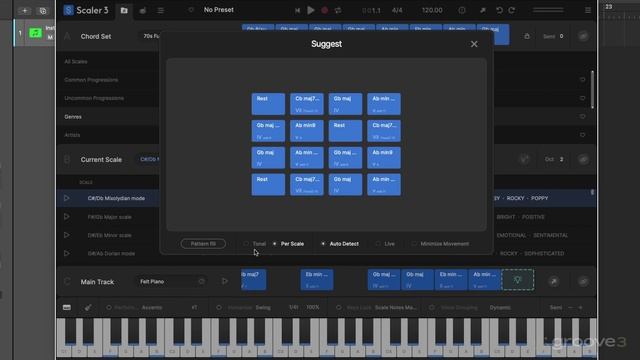Viewport: 640px width, 360px height.
Task: Click the green instrument track icon
Action: [x=36, y=33]
